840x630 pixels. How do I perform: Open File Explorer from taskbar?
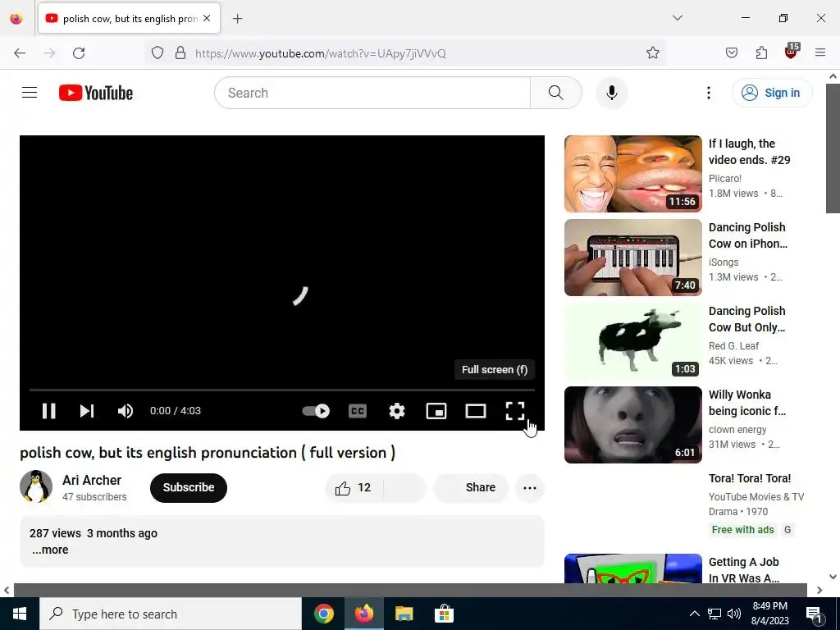tap(404, 614)
